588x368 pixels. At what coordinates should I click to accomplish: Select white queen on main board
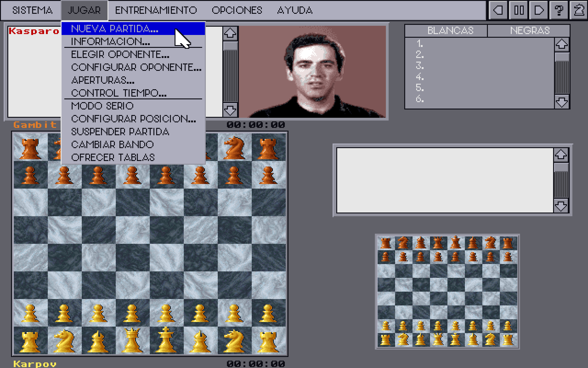tap(132, 340)
